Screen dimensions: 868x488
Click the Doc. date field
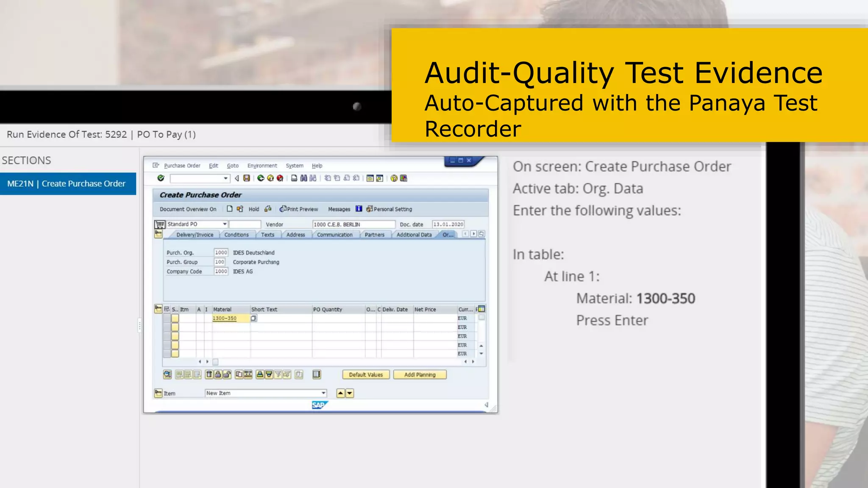[448, 225]
